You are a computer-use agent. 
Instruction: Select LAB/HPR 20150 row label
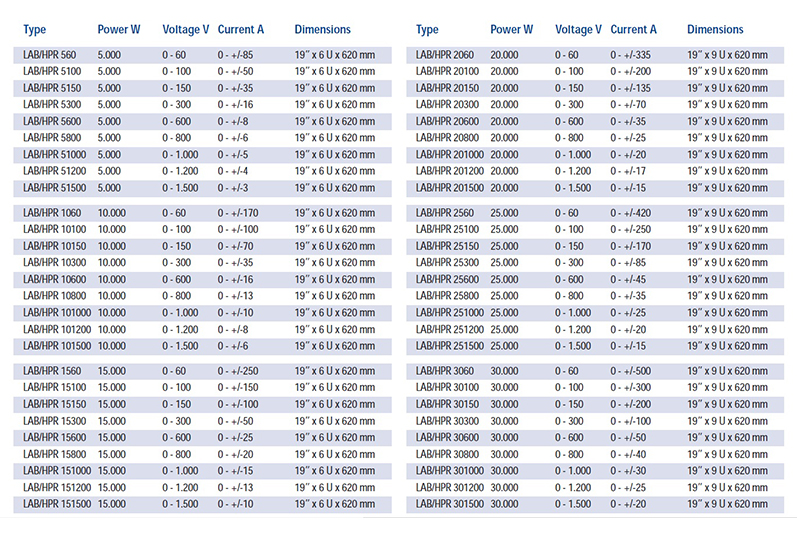[x=447, y=88]
